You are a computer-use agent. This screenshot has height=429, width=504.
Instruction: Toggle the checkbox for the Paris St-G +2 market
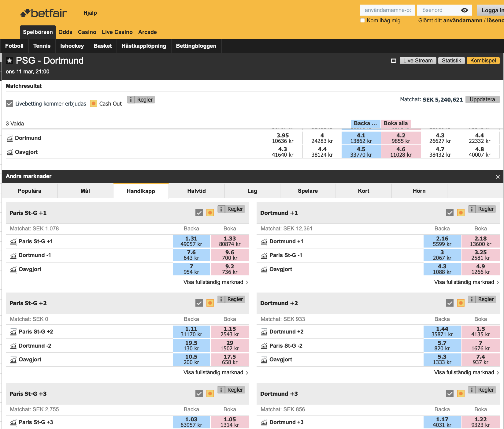(199, 303)
